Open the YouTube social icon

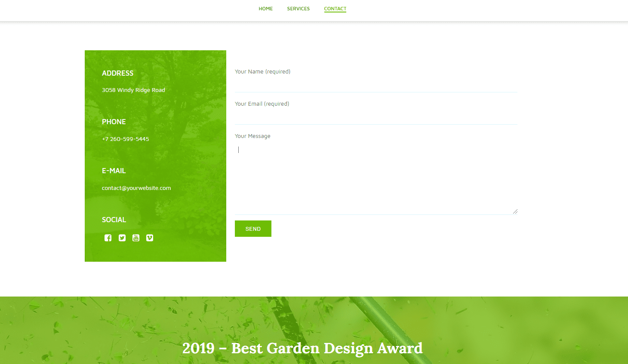[x=136, y=238]
